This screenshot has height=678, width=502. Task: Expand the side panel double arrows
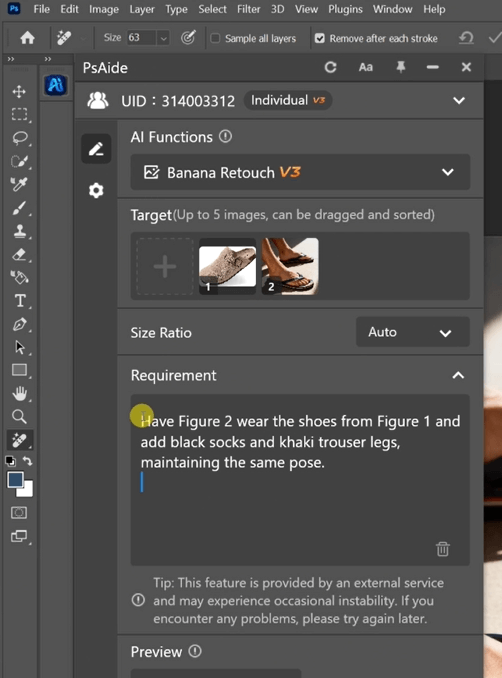(x=48, y=59)
